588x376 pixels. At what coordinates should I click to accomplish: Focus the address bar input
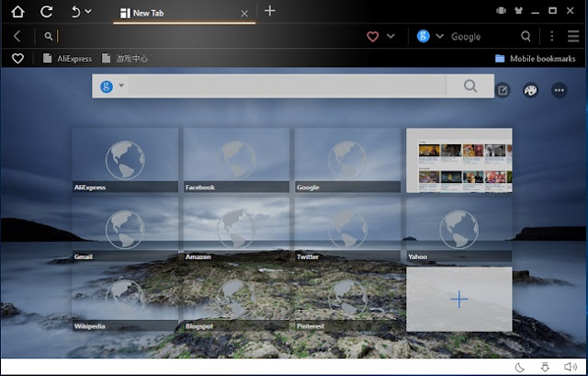pos(210,37)
